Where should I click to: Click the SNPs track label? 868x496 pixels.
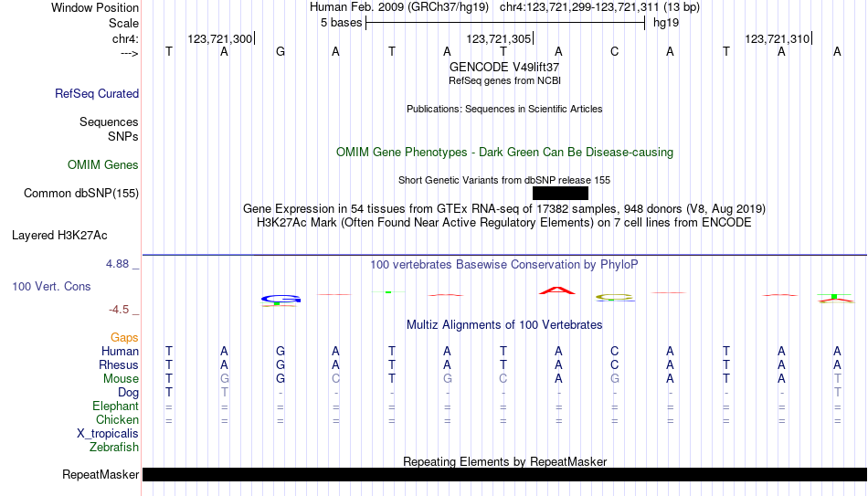click(x=123, y=136)
